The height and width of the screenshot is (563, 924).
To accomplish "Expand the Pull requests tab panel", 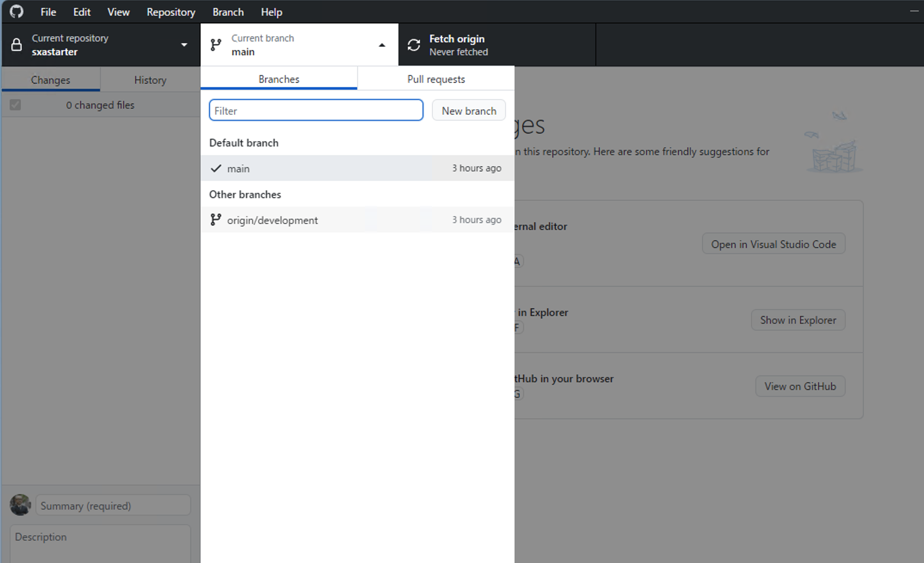I will 436,78.
